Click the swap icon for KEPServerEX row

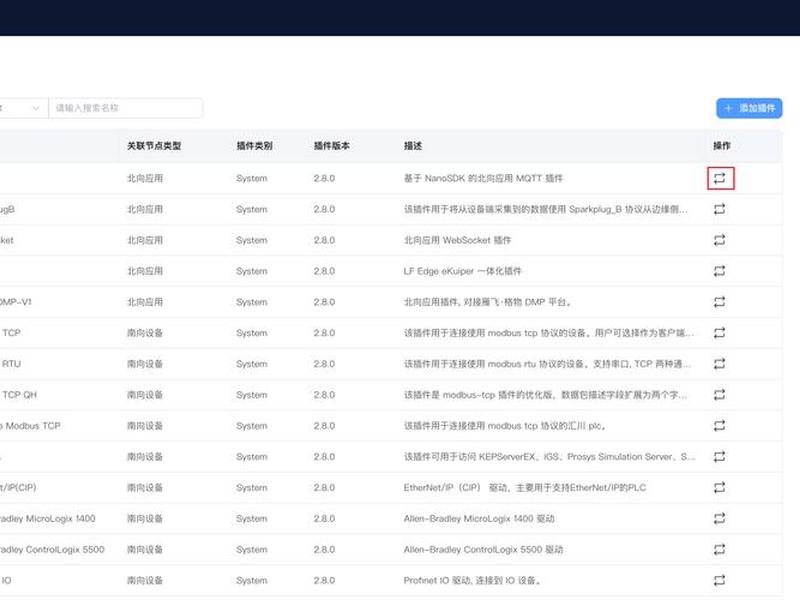(719, 457)
